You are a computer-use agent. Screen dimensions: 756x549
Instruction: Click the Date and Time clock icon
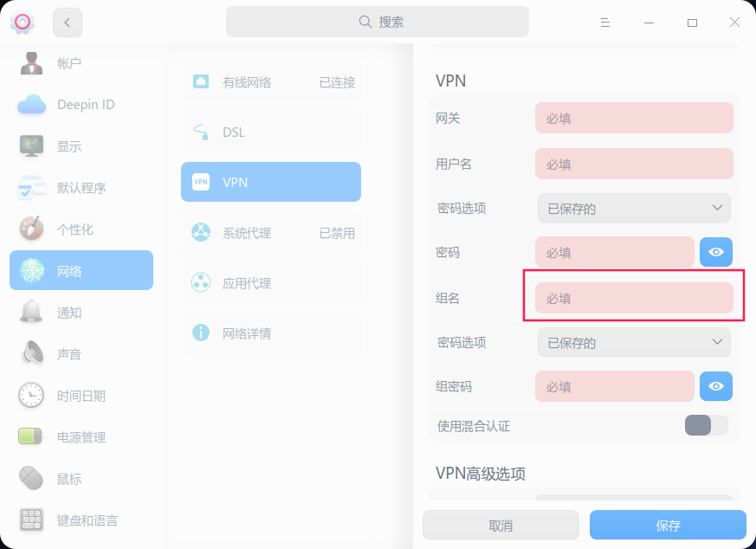[31, 396]
